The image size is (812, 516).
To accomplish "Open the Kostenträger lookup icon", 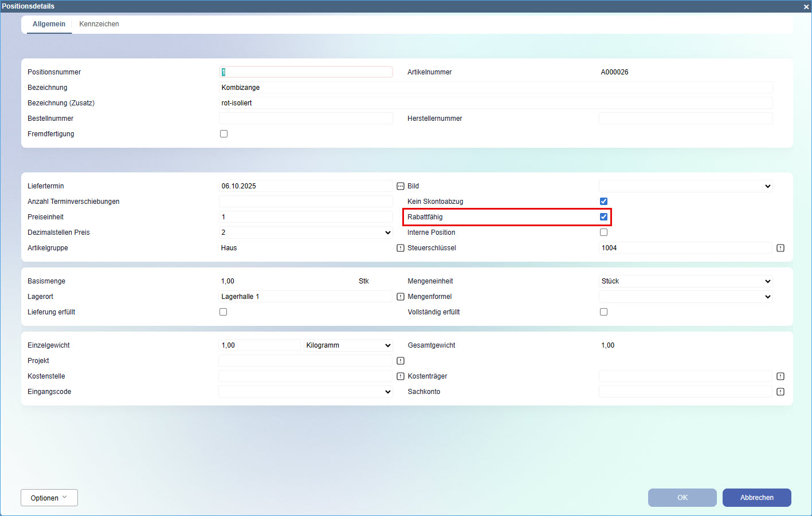I will (x=780, y=376).
